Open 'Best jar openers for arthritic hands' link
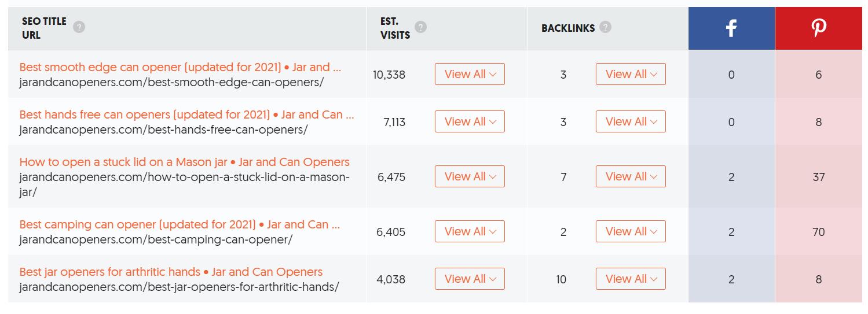This screenshot has width=868, height=314. pyautogui.click(x=171, y=272)
